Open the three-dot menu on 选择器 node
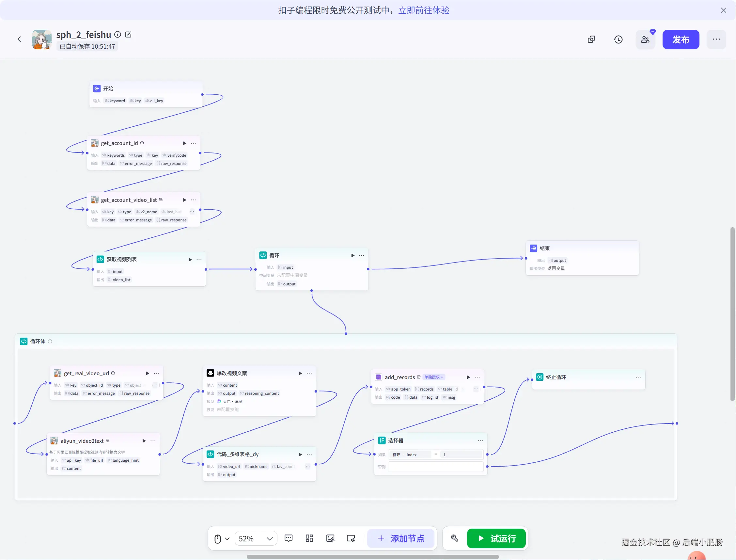 point(480,441)
